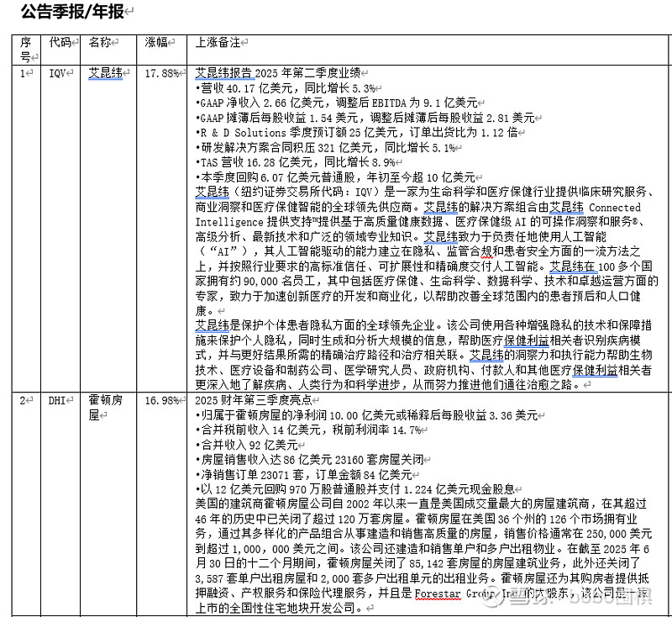The height and width of the screenshot is (617, 672).
Task: Click the heading 公告季报/年报
Action: click(x=72, y=12)
